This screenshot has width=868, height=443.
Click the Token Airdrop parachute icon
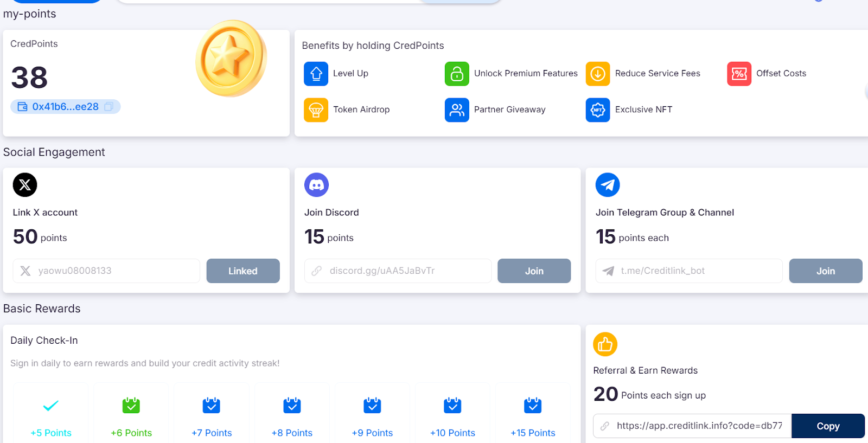tap(316, 110)
